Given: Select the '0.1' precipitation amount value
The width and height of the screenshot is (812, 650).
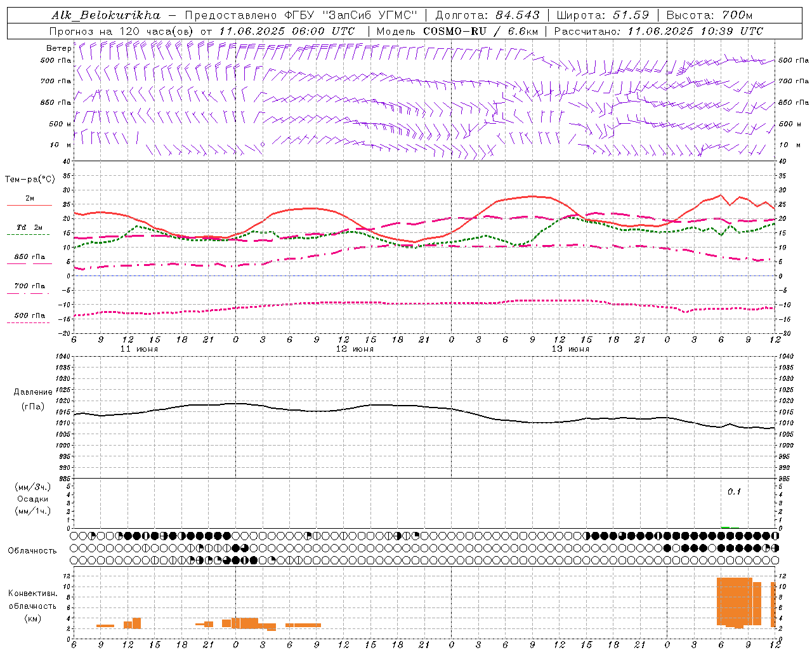Looking at the screenshot, I should point(734,492).
